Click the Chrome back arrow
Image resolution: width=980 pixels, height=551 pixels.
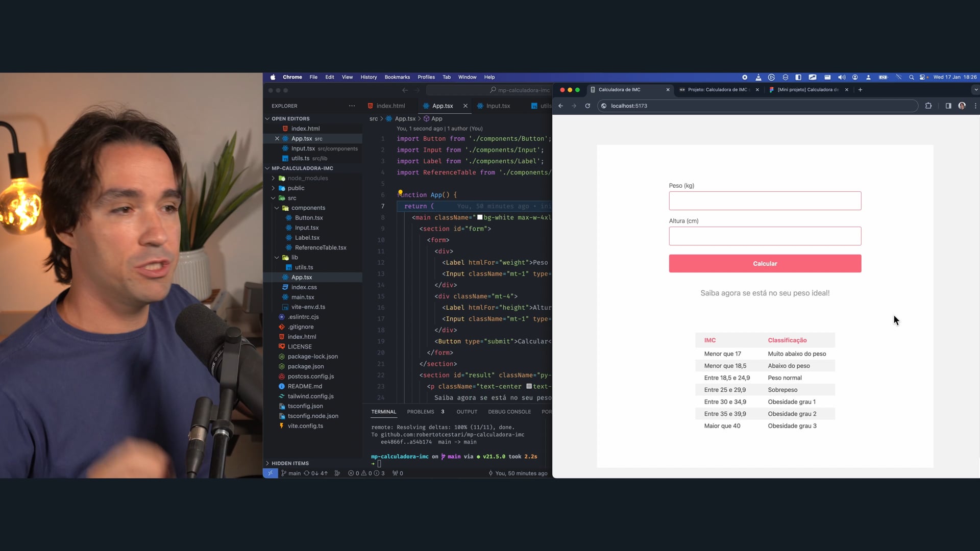560,106
